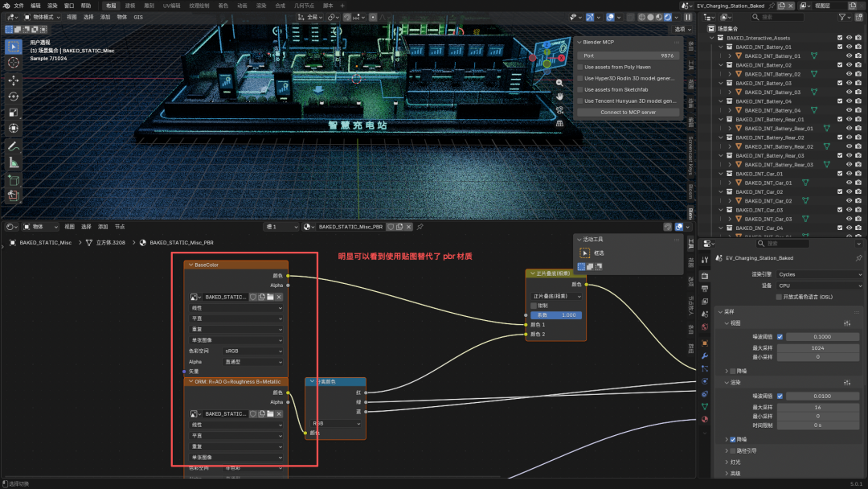Image resolution: width=868 pixels, height=489 pixels.
Task: Switch to wireframe viewport shading mode
Action: [641, 17]
